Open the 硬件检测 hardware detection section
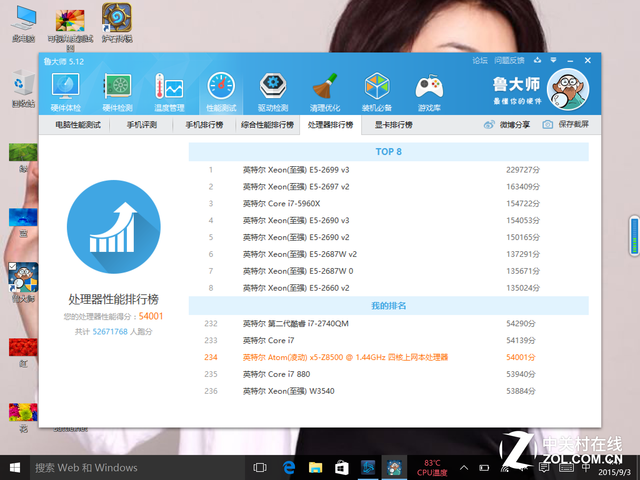 (118, 92)
